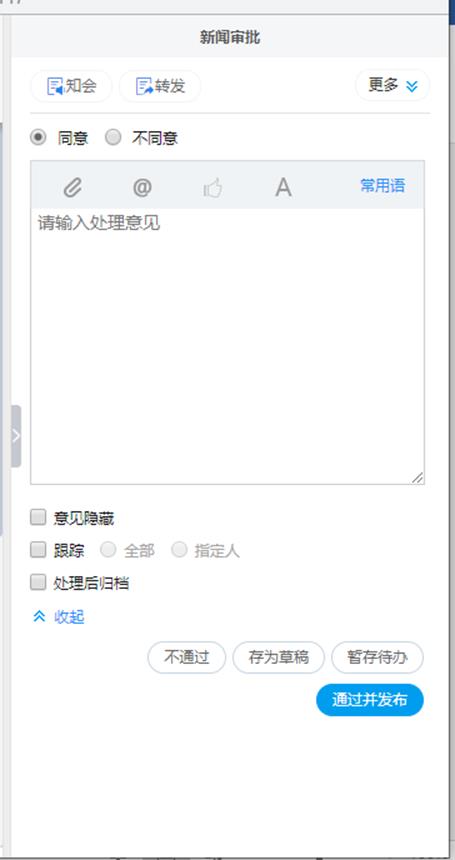
Task: Click the 不通过 button
Action: click(187, 657)
